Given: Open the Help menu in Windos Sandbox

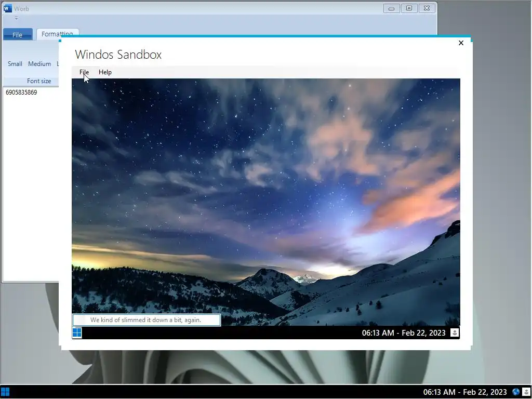Looking at the screenshot, I should (x=105, y=72).
